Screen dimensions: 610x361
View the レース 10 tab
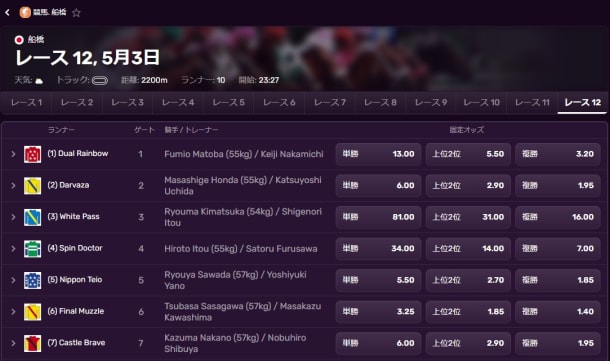click(x=482, y=103)
